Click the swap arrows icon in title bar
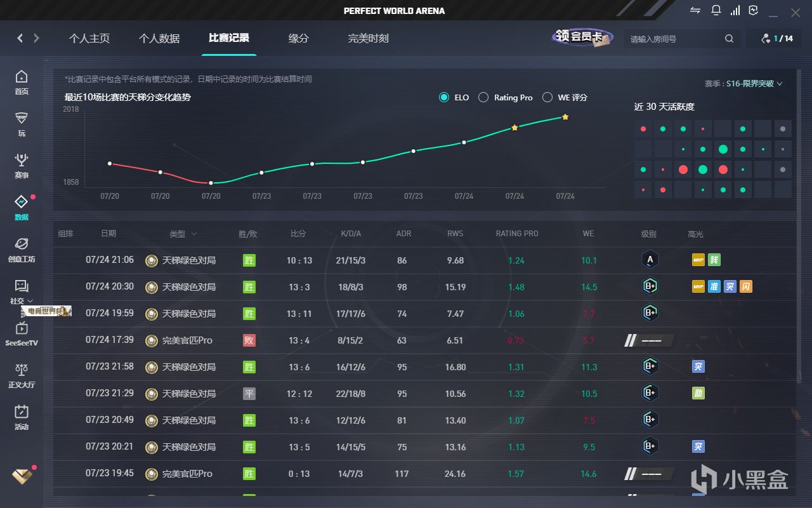The height and width of the screenshot is (508, 812). pos(696,10)
